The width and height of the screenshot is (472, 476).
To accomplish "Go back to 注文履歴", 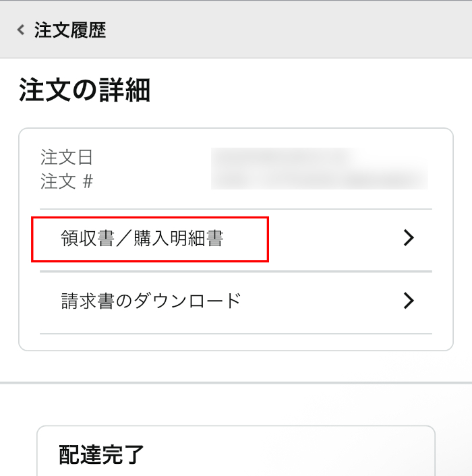I will [70, 30].
